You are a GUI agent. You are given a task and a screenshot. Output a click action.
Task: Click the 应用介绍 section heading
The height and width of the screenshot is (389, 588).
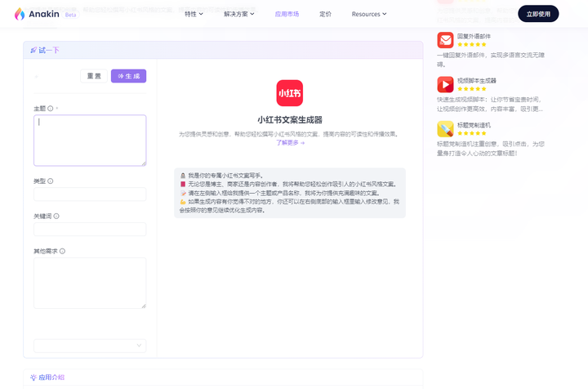51,378
